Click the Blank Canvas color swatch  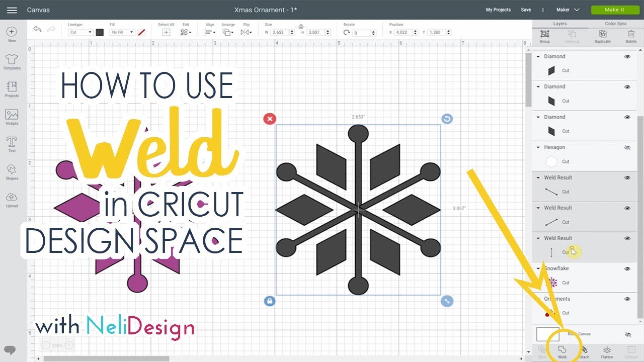pyautogui.click(x=547, y=334)
